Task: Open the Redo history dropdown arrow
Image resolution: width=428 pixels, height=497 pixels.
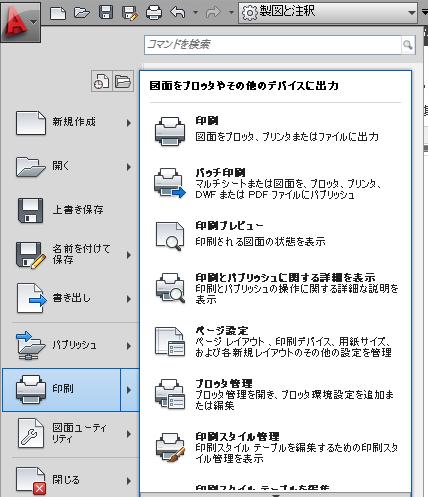Action: 231,13
